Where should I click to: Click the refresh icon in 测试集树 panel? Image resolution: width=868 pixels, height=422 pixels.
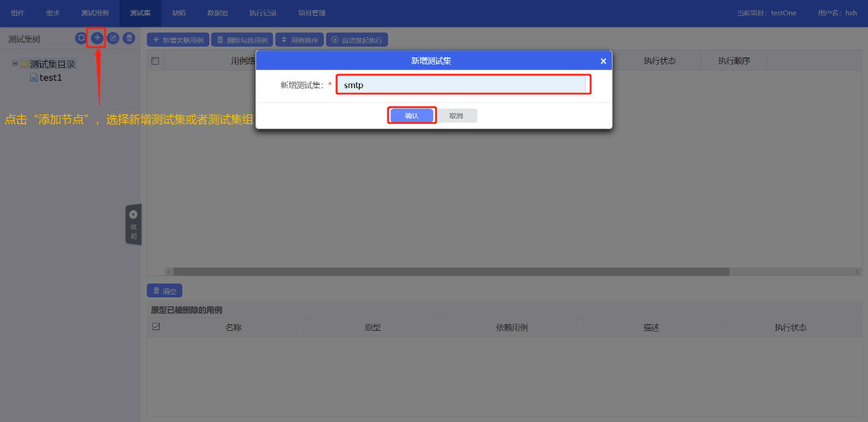pyautogui.click(x=81, y=38)
